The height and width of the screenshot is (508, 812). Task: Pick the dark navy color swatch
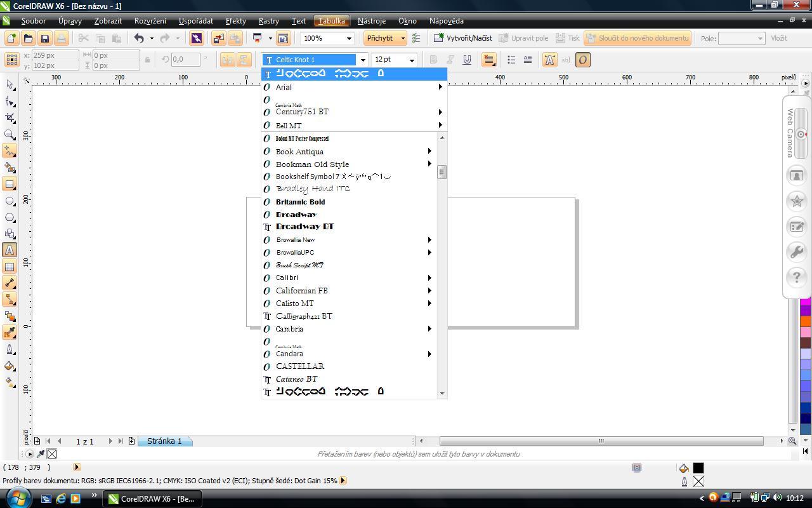pos(806,418)
